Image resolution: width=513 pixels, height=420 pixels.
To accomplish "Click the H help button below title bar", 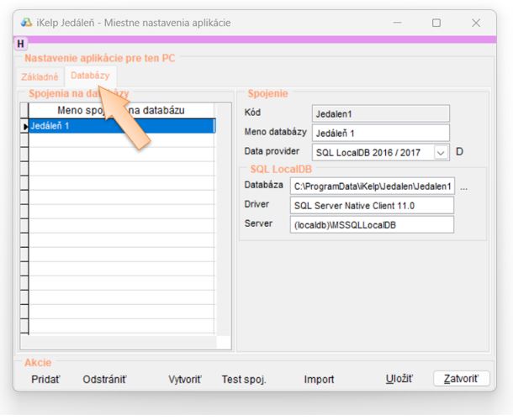I will [x=21, y=44].
